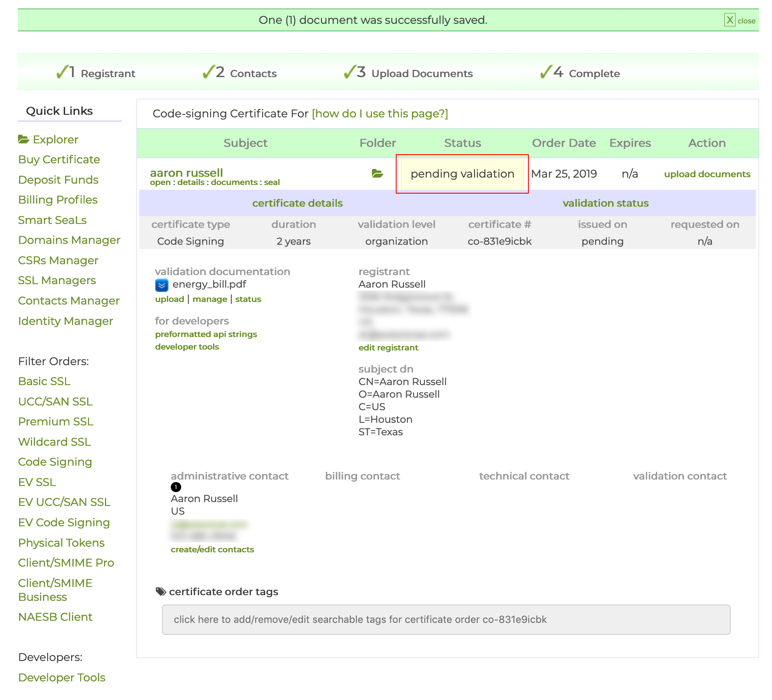This screenshot has width=772, height=700.
Task: Open the certificate details tab
Action: click(297, 203)
